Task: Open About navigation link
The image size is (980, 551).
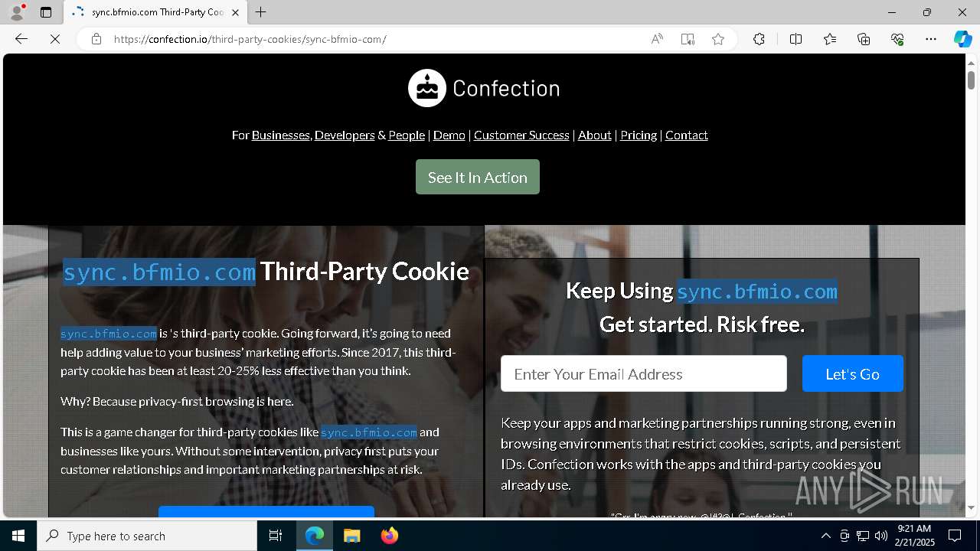Action: coord(595,135)
